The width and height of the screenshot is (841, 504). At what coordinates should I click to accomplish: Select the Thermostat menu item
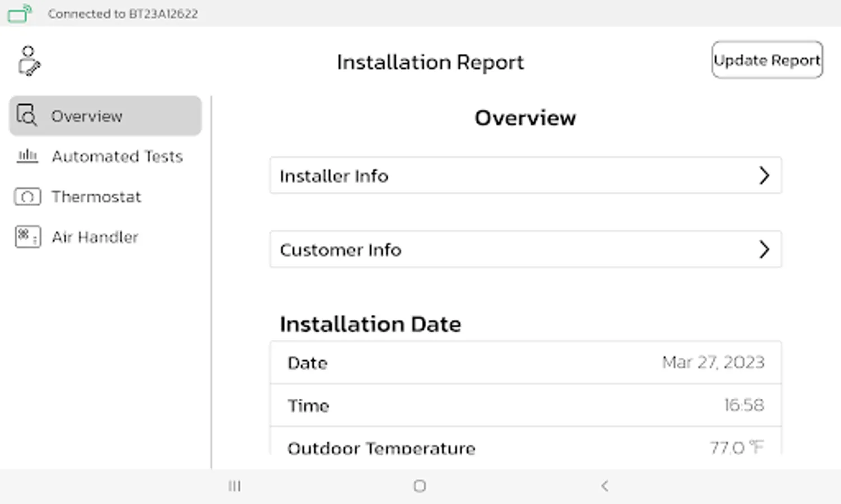point(96,197)
